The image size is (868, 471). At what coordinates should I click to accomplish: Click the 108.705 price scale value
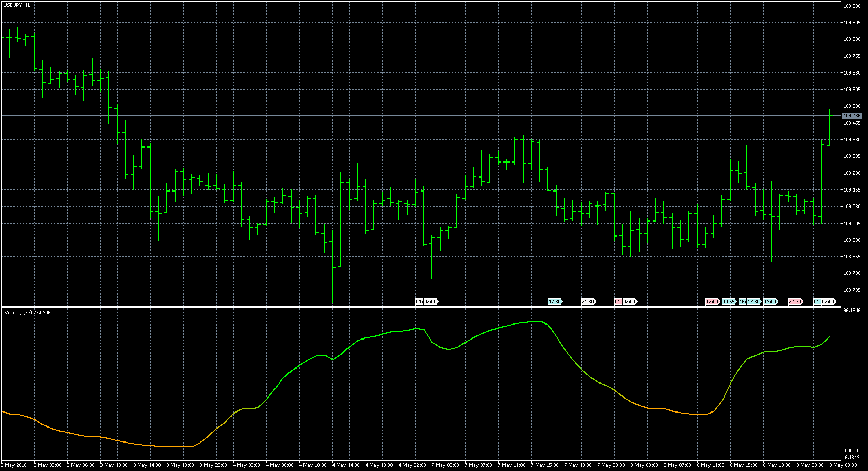[851, 290]
